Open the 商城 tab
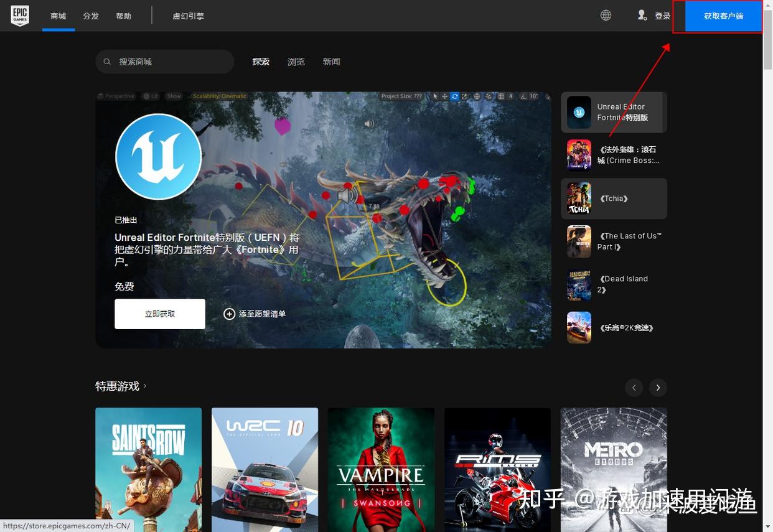 [x=59, y=16]
